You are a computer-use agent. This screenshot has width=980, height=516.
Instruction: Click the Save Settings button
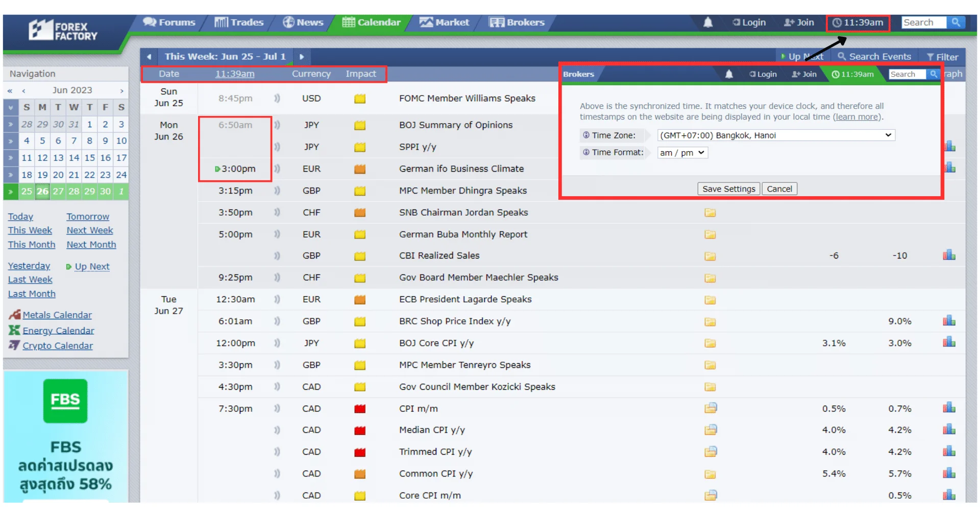(728, 189)
